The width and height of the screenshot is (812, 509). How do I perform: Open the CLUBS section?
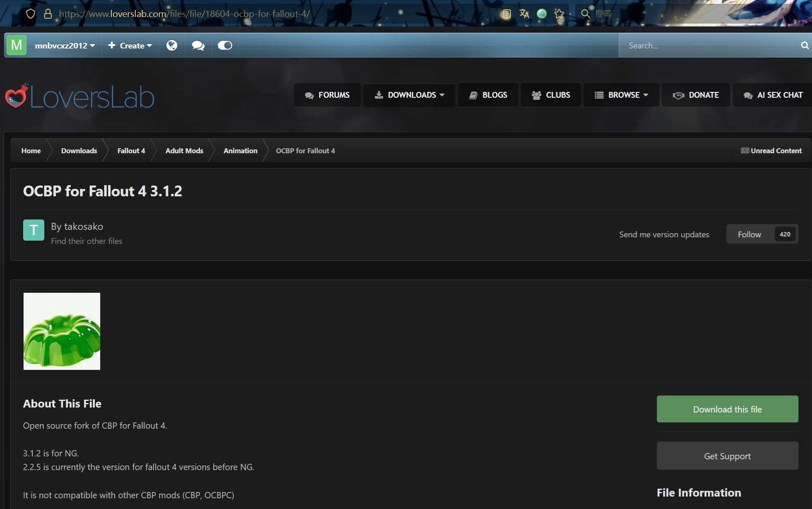click(551, 95)
